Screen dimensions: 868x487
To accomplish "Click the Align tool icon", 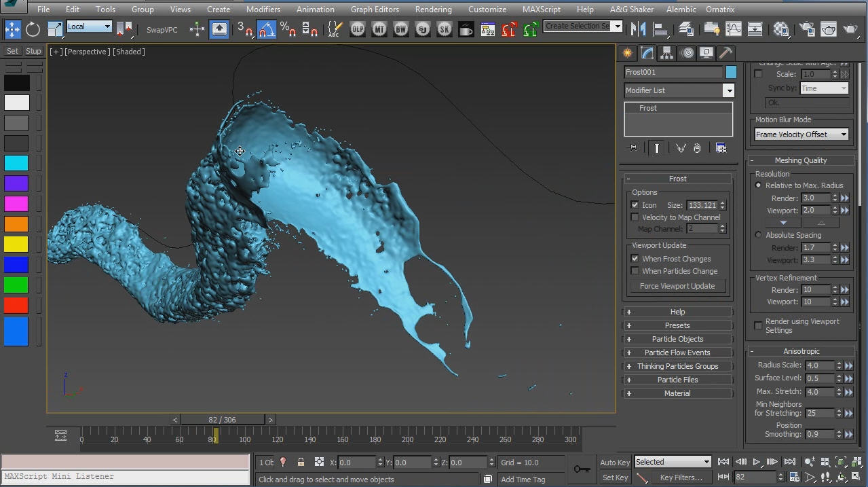I will click(x=660, y=29).
